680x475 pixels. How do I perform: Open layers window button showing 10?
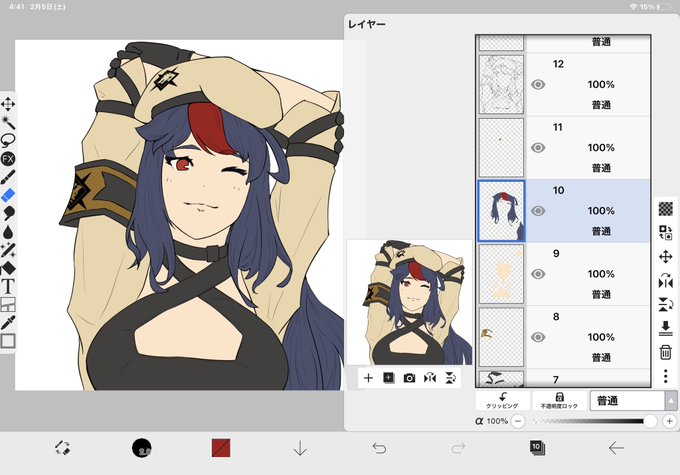point(537,448)
